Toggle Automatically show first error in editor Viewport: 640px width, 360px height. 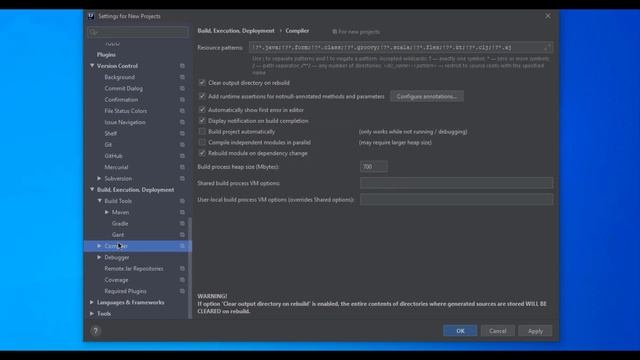tap(202, 110)
